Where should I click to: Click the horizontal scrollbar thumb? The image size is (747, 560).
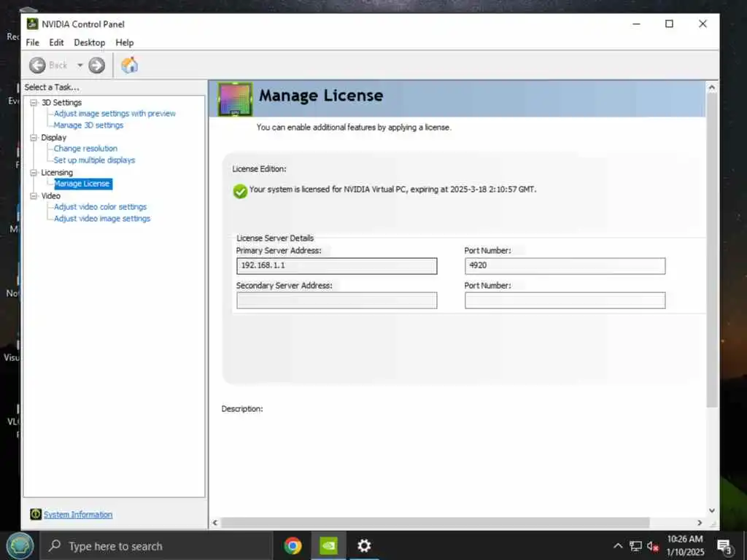[x=435, y=522]
